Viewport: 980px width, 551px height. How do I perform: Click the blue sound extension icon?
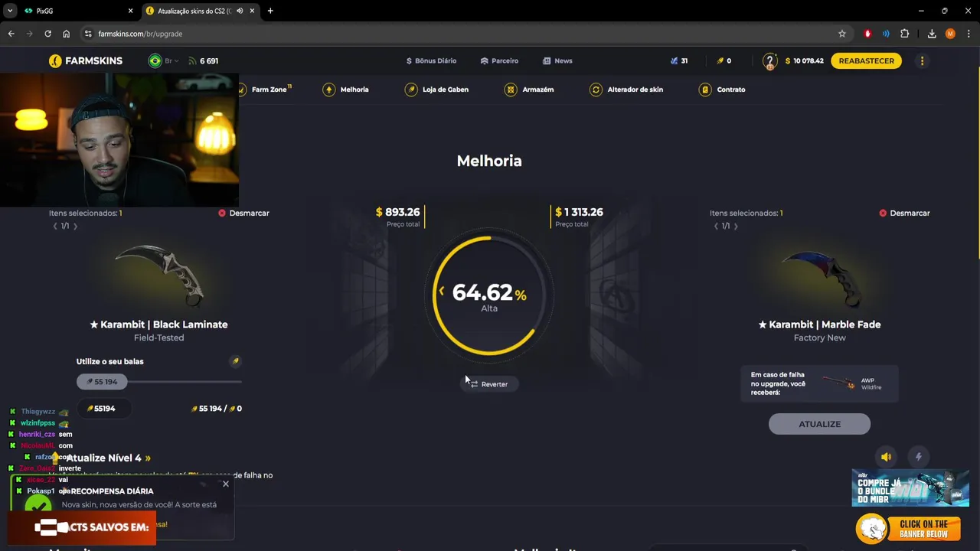886,34
